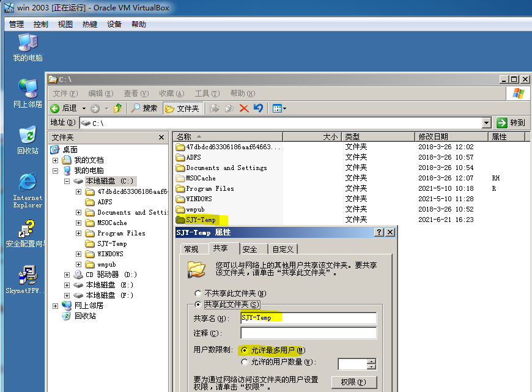Select Program Files folder in file list
The width and height of the screenshot is (532, 392).
tap(205, 188)
